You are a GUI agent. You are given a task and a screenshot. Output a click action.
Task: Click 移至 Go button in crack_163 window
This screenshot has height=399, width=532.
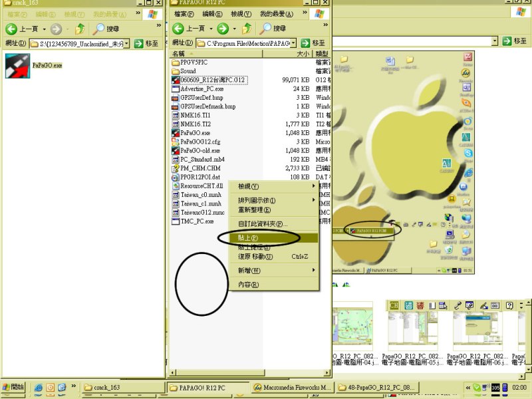[146, 43]
